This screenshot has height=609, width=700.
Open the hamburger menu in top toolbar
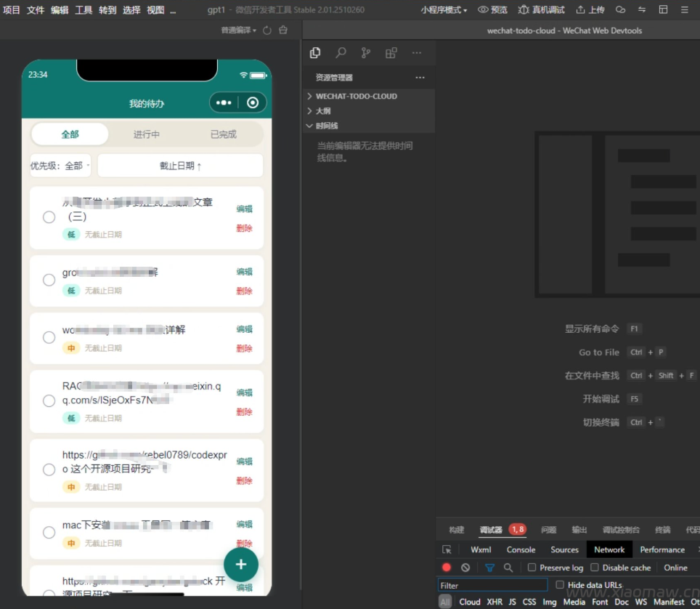click(x=684, y=9)
